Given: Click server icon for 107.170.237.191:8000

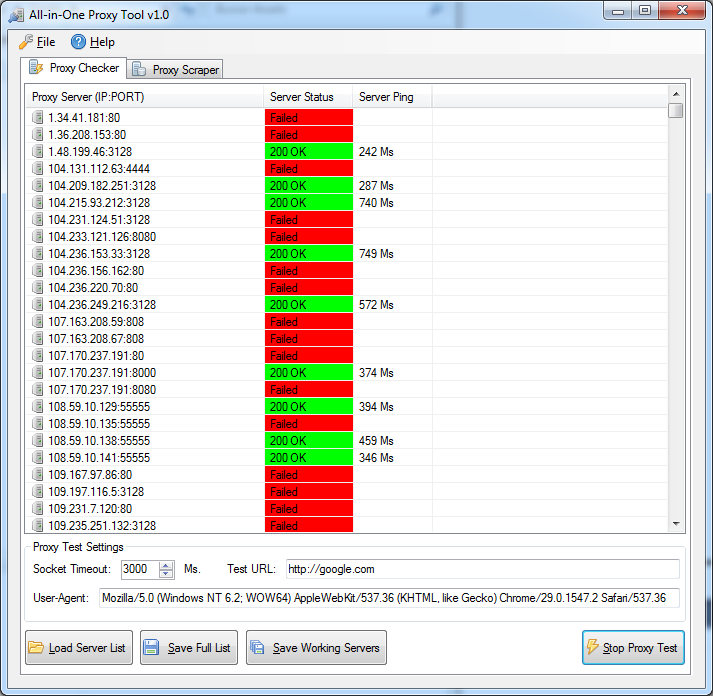Looking at the screenshot, I should 38,372.
